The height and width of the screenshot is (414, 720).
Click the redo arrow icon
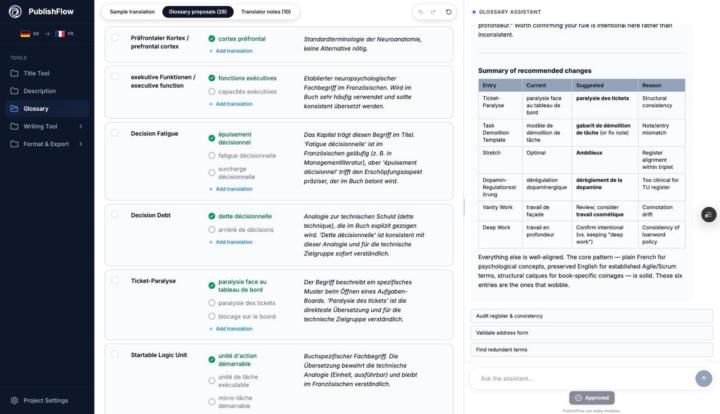[433, 12]
